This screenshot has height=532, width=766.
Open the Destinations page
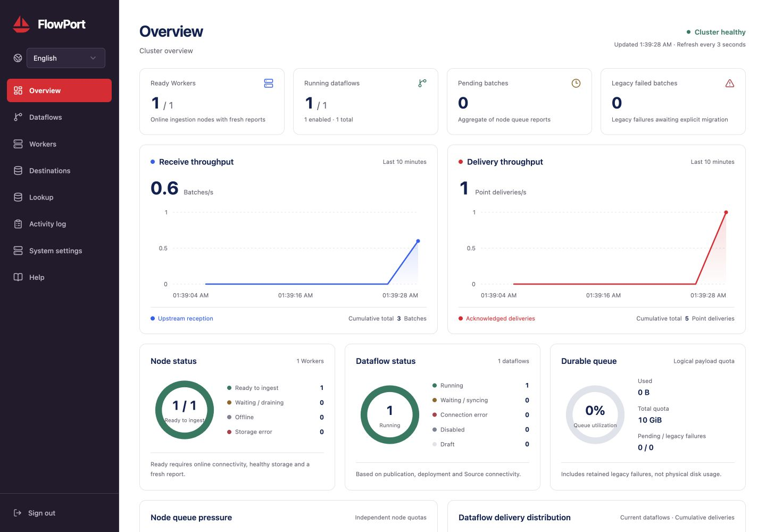[x=59, y=170]
